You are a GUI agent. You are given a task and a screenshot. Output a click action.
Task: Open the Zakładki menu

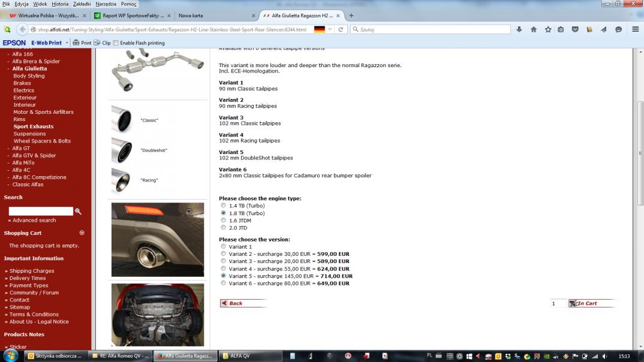click(82, 4)
